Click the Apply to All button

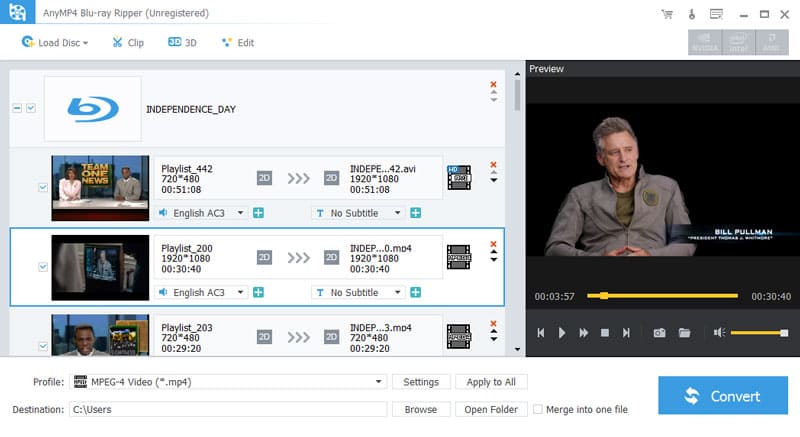coord(491,382)
